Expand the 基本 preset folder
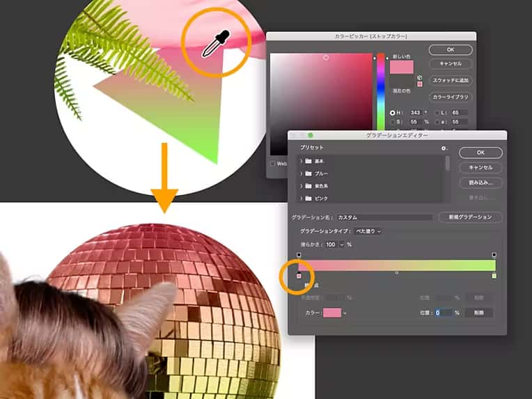Viewport: 532px width, 399px height. (x=301, y=161)
